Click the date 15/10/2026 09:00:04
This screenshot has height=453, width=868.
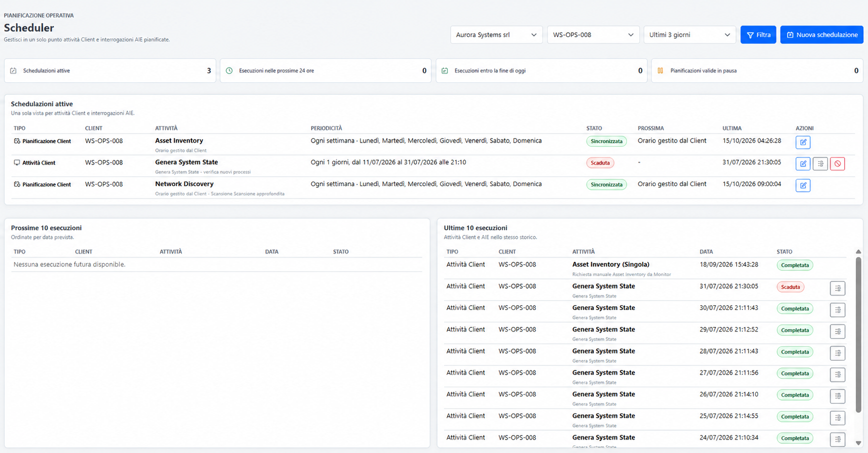[751, 184]
